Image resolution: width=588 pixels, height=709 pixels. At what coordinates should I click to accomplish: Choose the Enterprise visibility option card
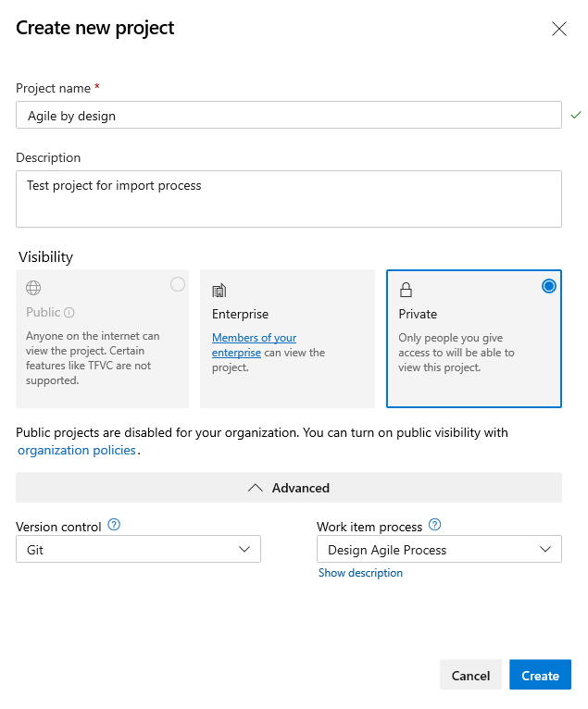tap(287, 339)
